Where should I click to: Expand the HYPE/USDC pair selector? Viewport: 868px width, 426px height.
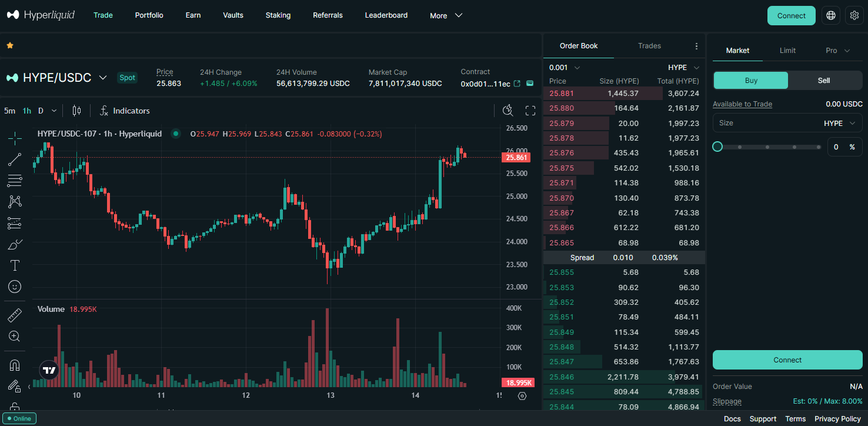tap(103, 78)
